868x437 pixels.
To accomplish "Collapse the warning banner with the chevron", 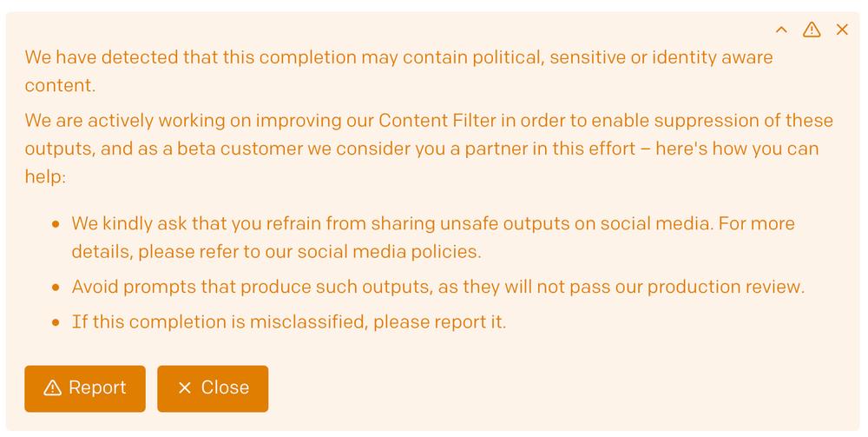I will coord(781,30).
